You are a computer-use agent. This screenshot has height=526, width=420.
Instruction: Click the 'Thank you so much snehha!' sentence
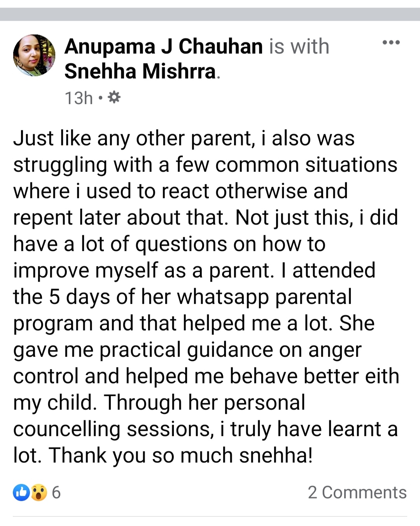tap(181, 456)
